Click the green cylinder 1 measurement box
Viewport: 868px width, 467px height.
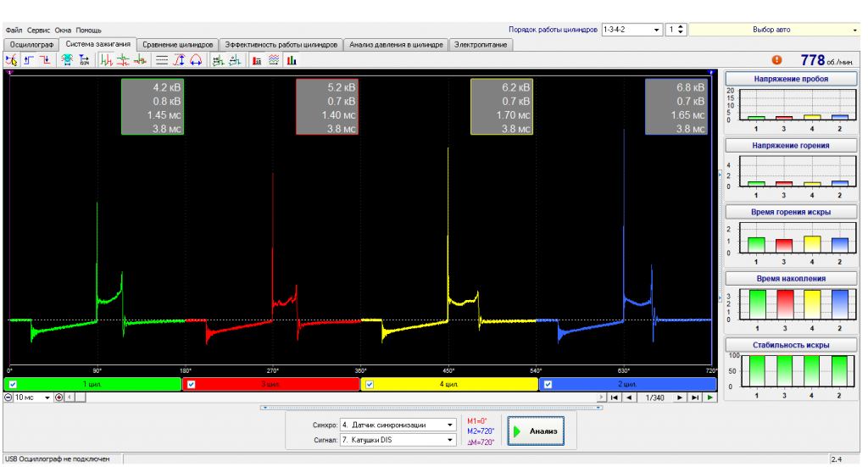(x=153, y=107)
